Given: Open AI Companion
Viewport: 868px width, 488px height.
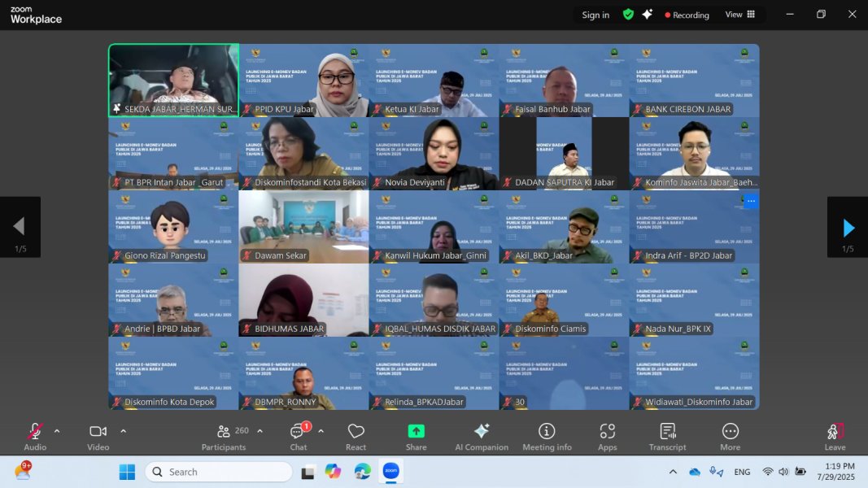Looking at the screenshot, I should click(x=481, y=437).
